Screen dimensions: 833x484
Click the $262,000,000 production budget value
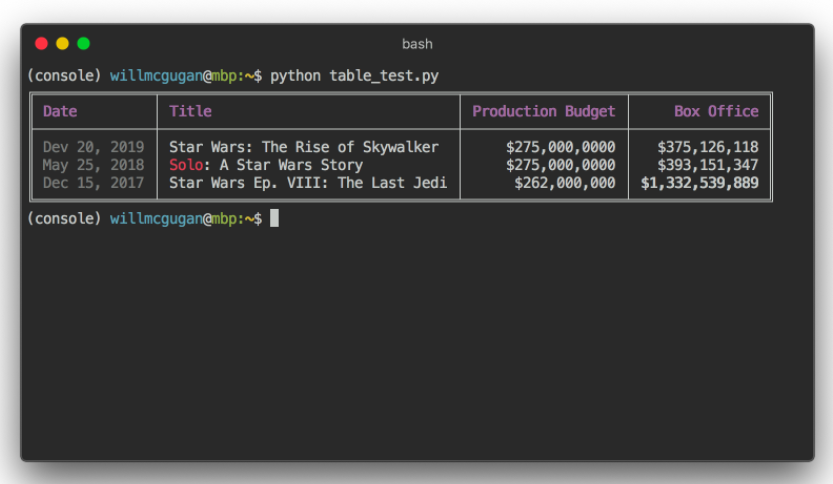(564, 183)
